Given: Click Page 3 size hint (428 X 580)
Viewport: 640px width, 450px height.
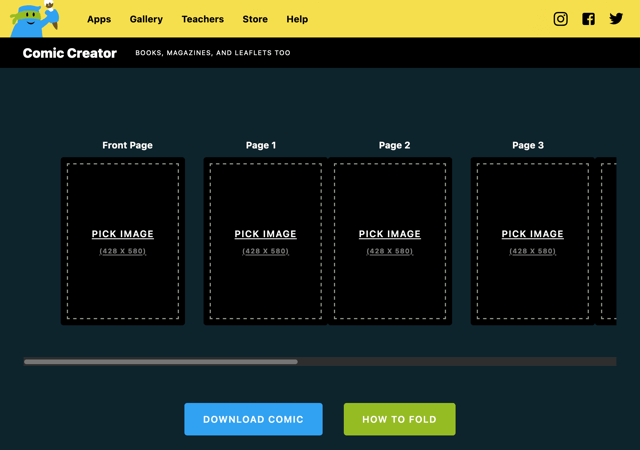Looking at the screenshot, I should point(532,251).
